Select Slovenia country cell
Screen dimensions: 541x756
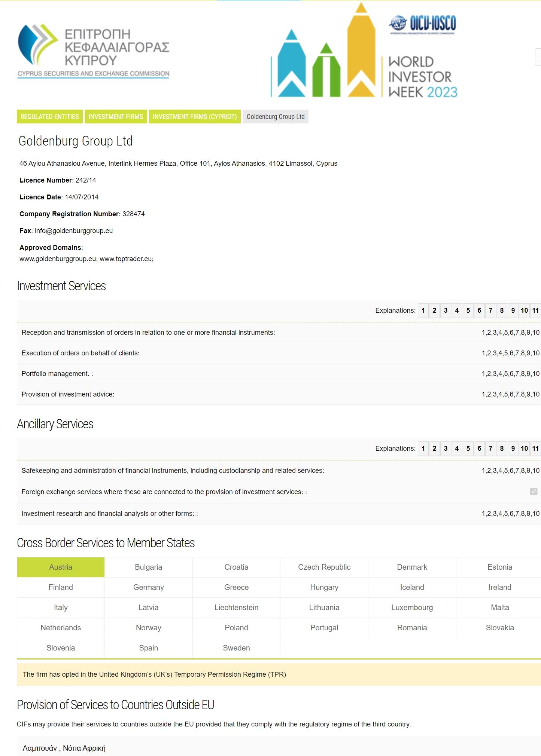tap(61, 648)
